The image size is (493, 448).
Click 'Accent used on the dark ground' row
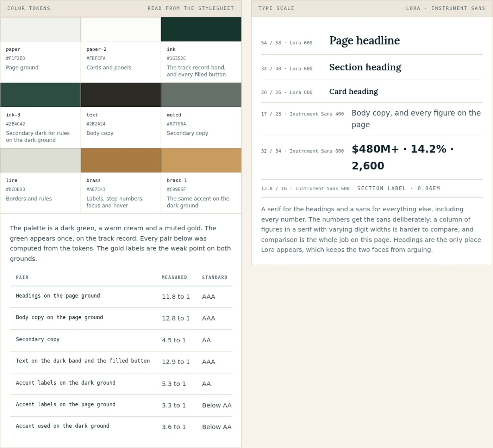point(121,427)
